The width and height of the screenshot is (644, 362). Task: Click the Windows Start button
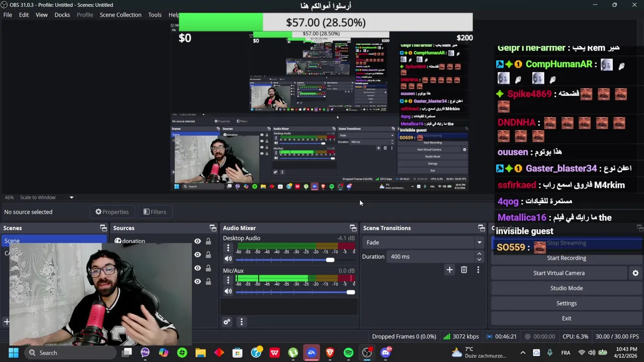(14, 352)
